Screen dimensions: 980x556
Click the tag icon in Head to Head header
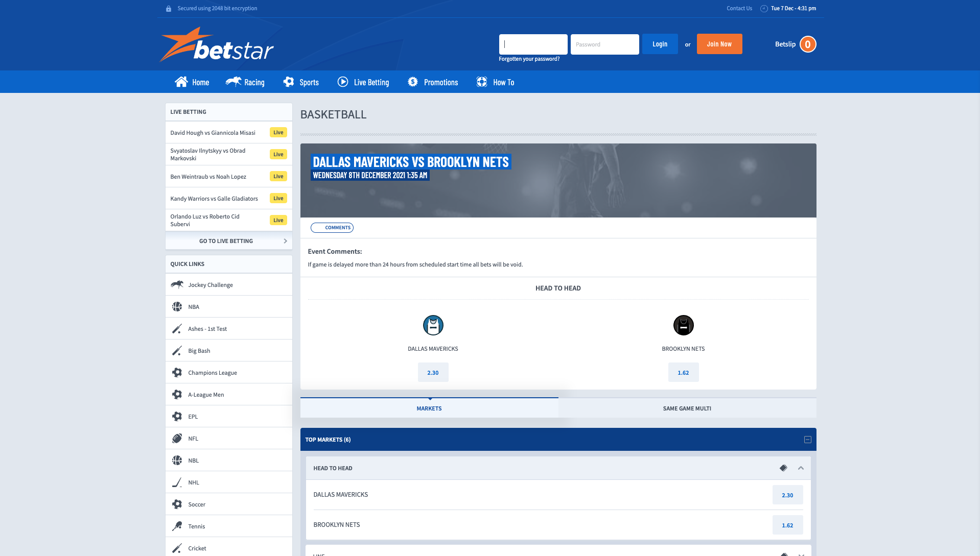[783, 468]
